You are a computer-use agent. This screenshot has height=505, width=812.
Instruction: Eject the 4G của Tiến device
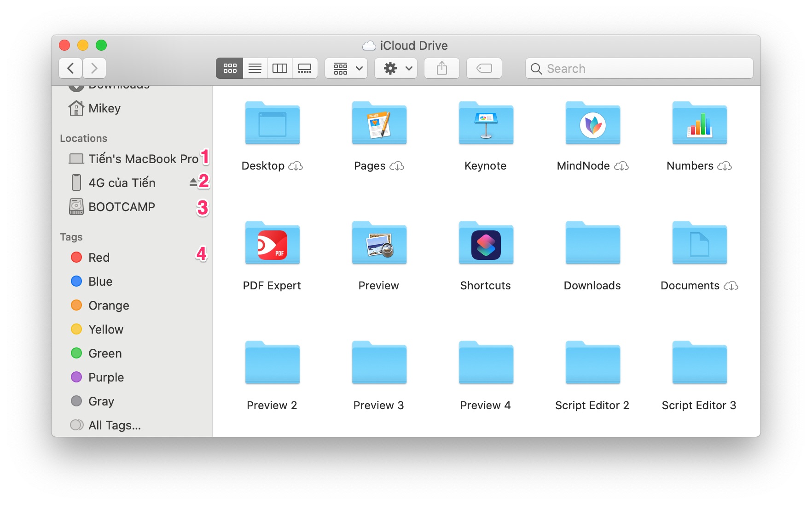coord(193,183)
